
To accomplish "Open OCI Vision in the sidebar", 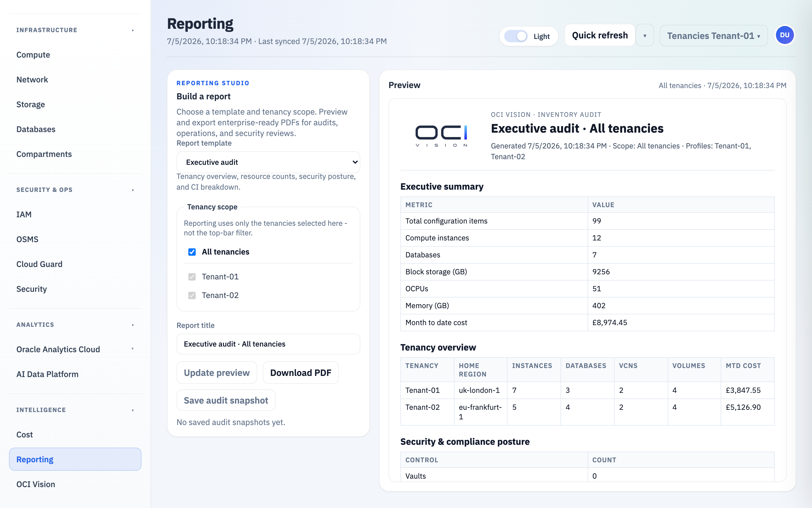I will (x=75, y=484).
